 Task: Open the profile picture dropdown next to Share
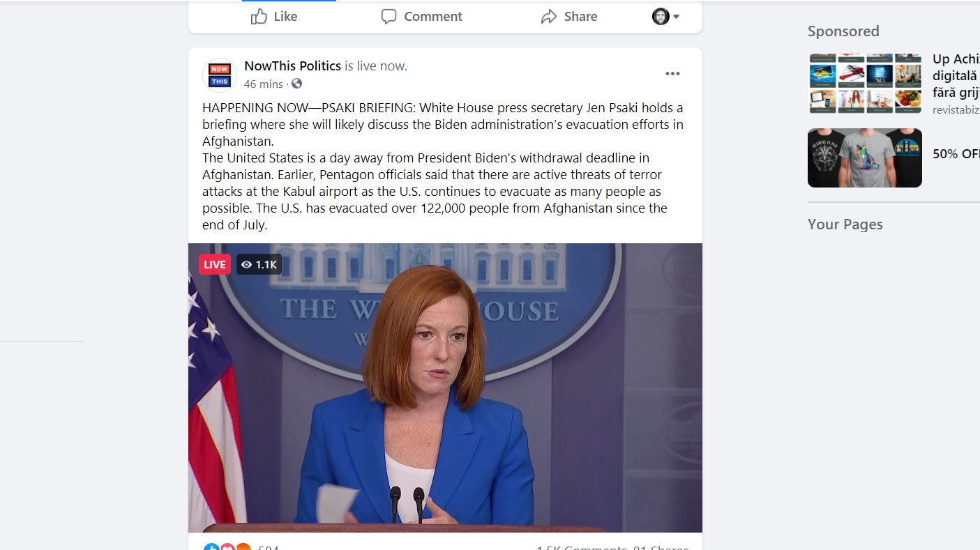click(x=666, y=17)
